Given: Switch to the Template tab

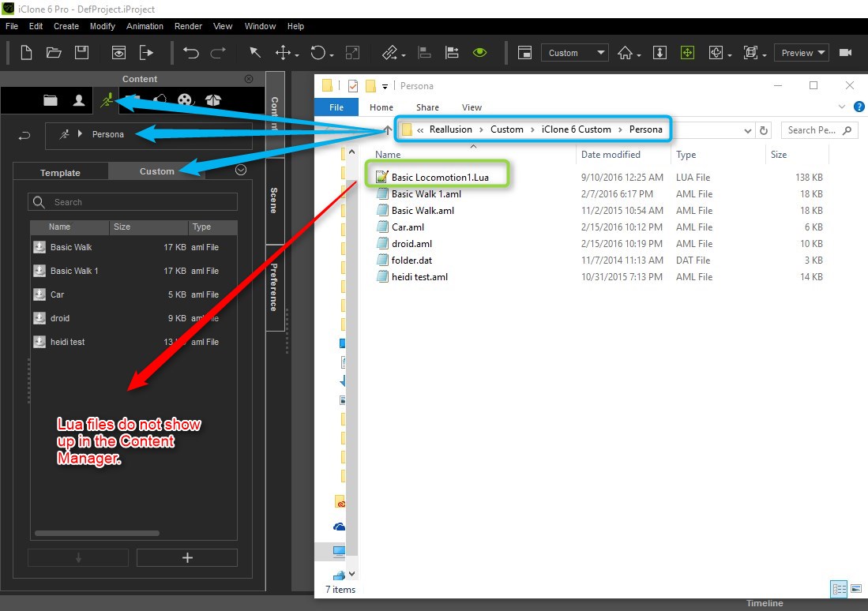Looking at the screenshot, I should pos(61,171).
